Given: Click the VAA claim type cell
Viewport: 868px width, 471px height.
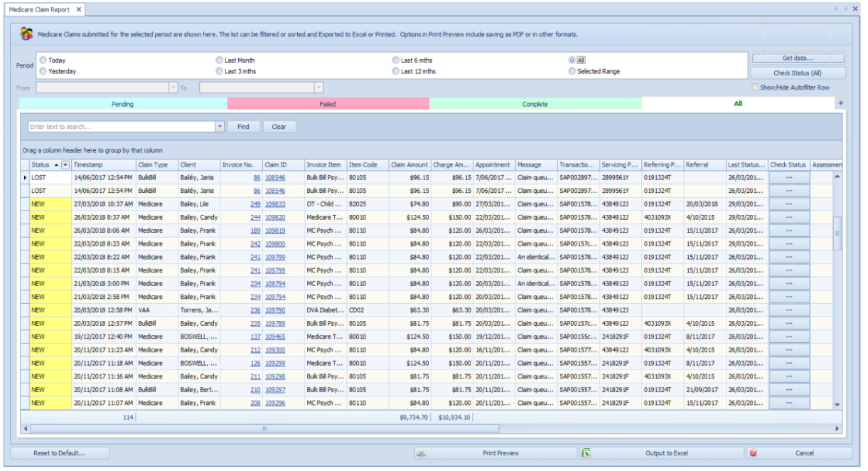Looking at the screenshot, I should [157, 310].
